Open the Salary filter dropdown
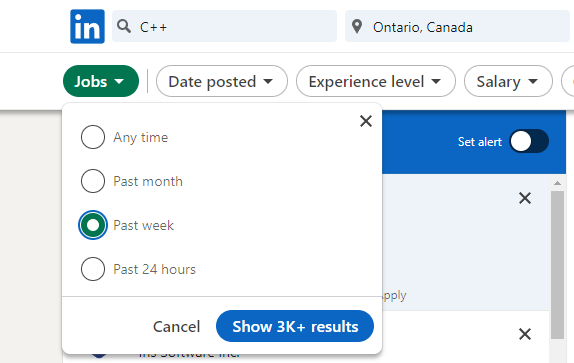The height and width of the screenshot is (363, 574). coord(508,81)
